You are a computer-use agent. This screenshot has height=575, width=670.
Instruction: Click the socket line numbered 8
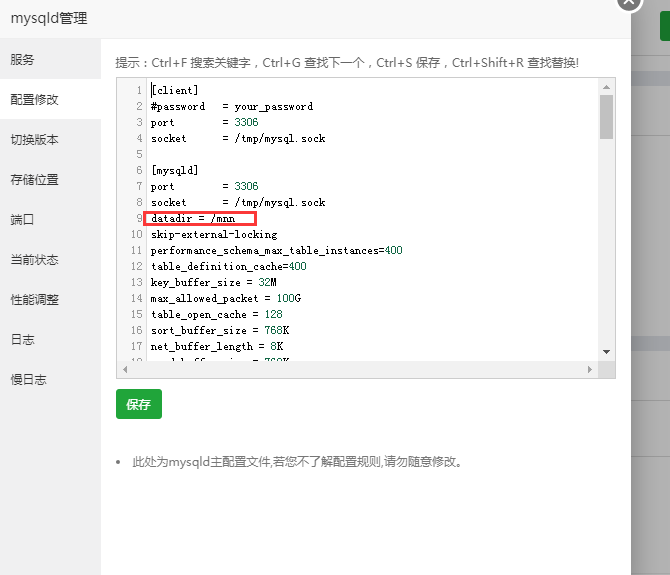(x=238, y=202)
